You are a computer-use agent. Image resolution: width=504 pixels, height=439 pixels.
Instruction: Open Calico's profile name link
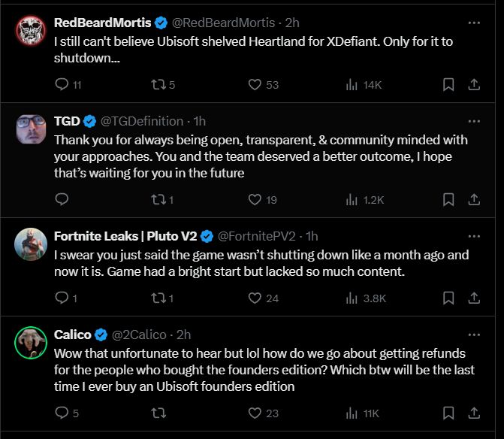pos(72,335)
